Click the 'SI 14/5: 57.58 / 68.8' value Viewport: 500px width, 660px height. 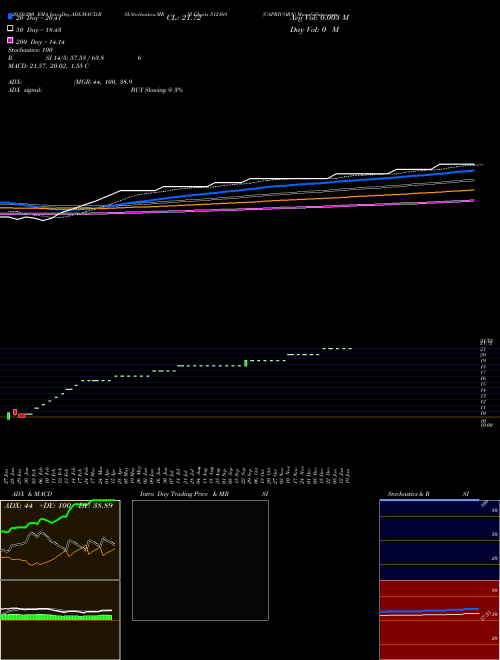(x=75, y=58)
